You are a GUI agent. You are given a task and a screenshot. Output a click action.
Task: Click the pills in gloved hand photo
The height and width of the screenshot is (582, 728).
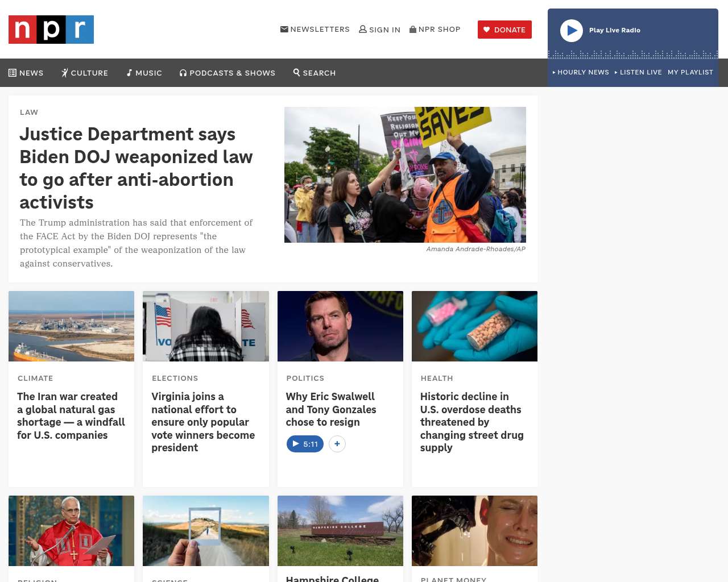[x=474, y=326]
